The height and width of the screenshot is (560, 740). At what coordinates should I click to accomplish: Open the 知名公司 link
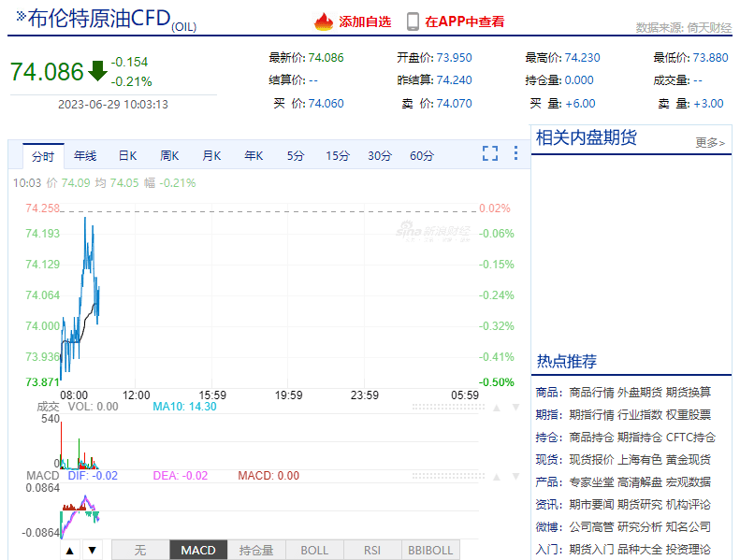click(x=689, y=527)
